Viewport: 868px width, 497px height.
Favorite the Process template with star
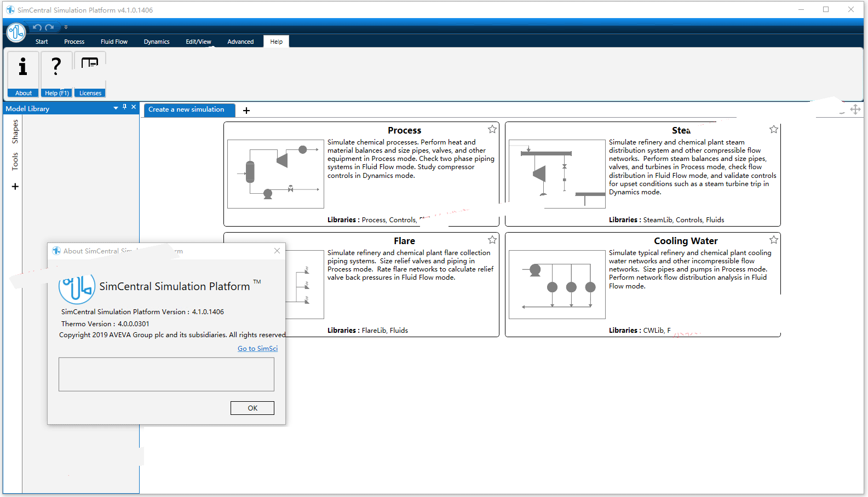point(492,129)
